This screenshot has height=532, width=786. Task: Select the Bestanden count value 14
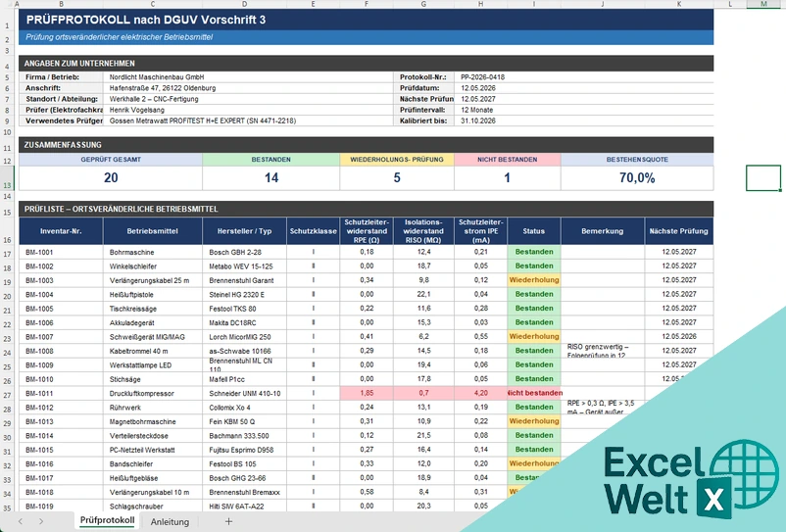[271, 178]
